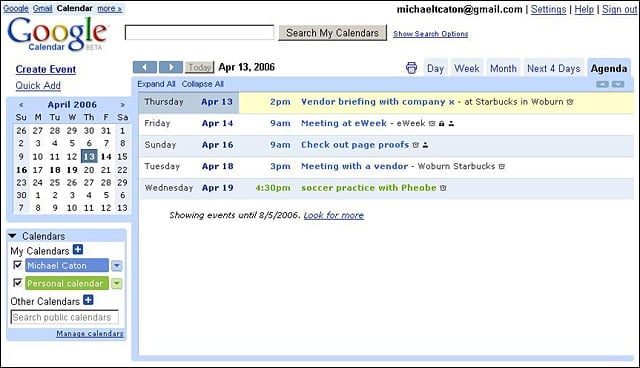Click the printer icon
Screen dimensions: 640x368
(411, 68)
